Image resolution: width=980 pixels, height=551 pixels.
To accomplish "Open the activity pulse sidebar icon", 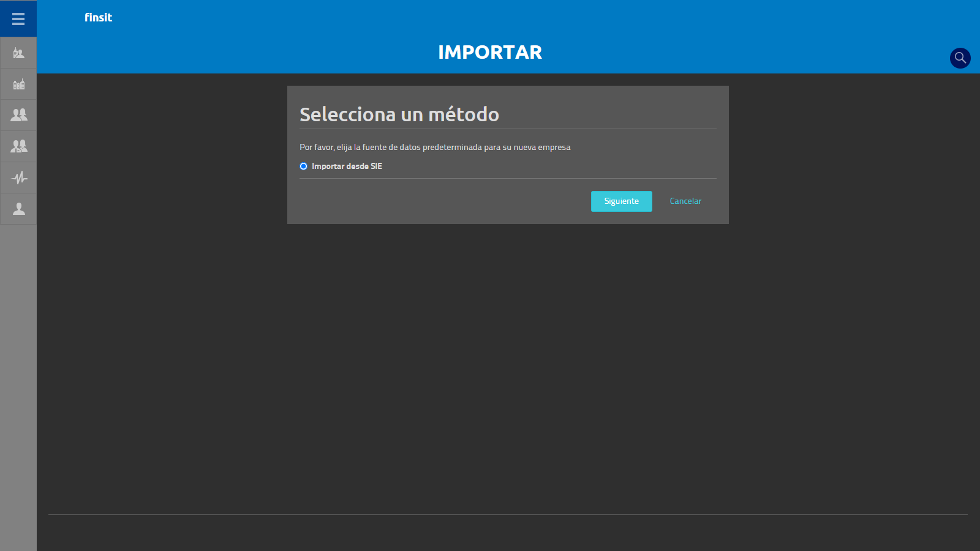I will [18, 178].
